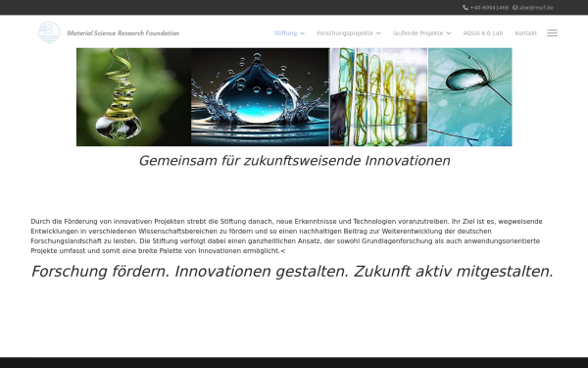Image resolution: width=588 pixels, height=368 pixels.
Task: Expand the laufende Projekte dropdown chevron
Action: 449,33
